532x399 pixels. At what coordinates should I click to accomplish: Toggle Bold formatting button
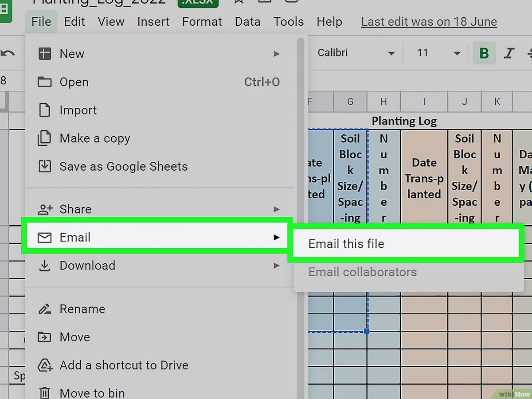[x=484, y=53]
